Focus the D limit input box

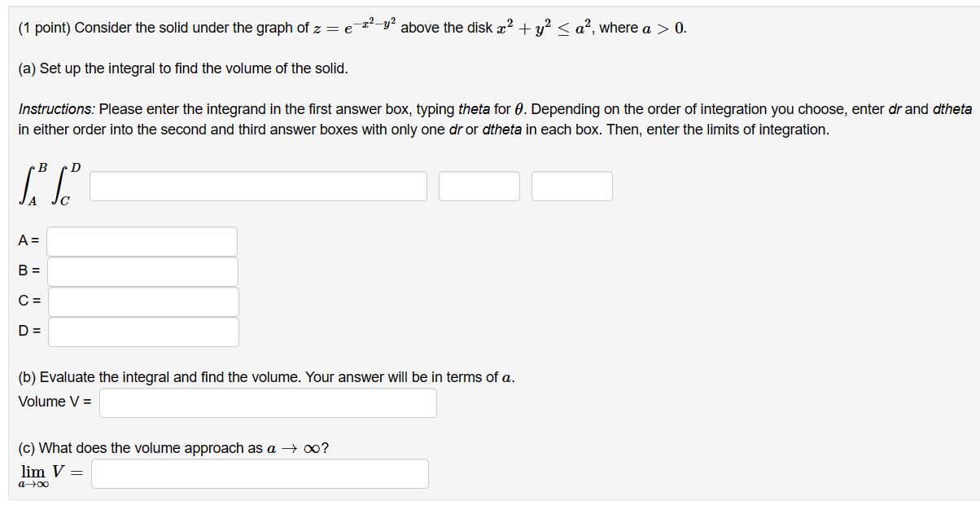(x=142, y=331)
